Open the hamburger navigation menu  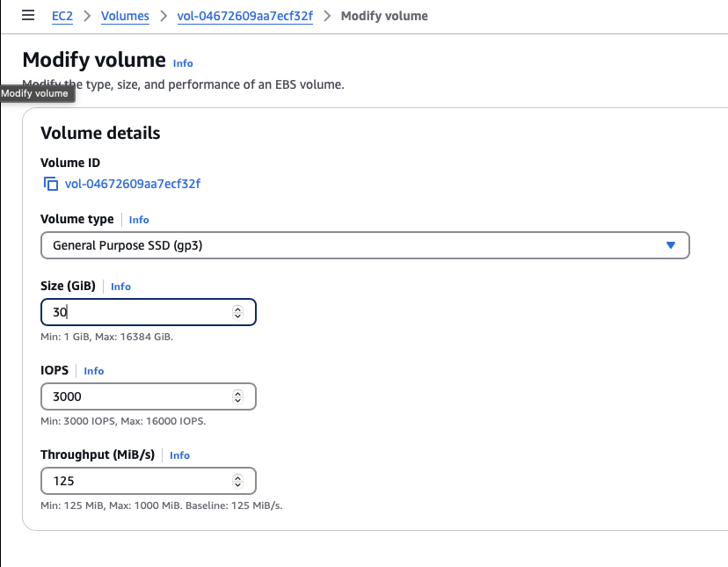click(x=28, y=16)
